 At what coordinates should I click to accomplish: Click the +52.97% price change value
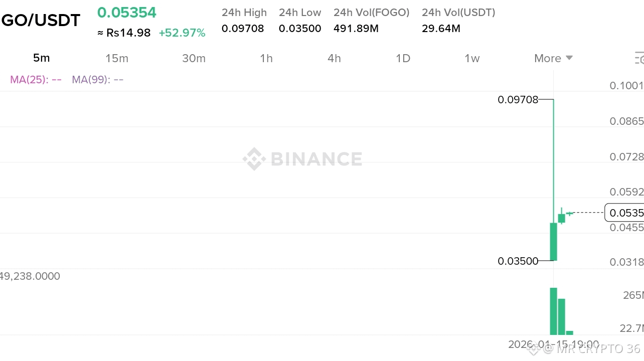tap(182, 33)
